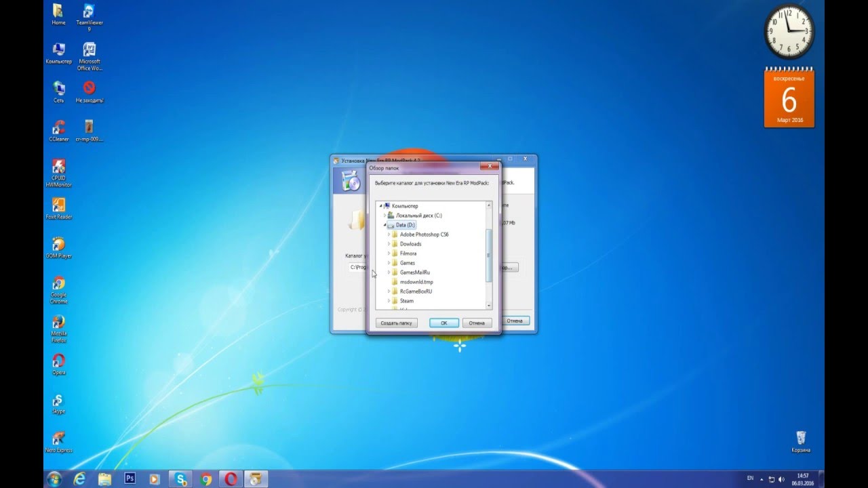Switch to Chrome in taskbar
The height and width of the screenshot is (488, 868).
206,479
